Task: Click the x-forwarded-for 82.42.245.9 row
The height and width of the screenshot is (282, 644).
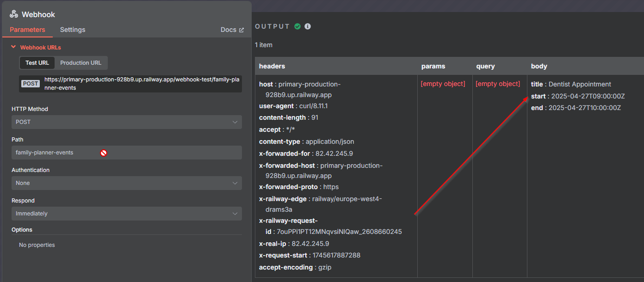Action: (306, 153)
